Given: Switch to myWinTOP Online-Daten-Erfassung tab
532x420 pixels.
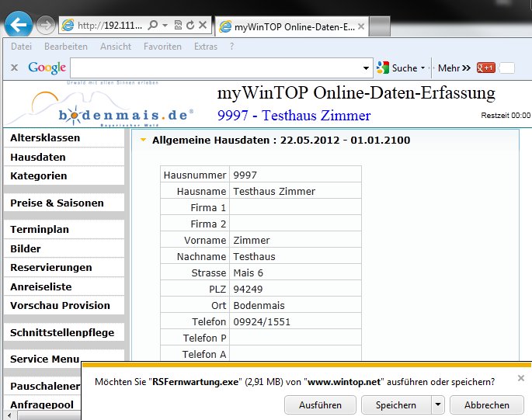Looking at the screenshot, I should coord(287,26).
